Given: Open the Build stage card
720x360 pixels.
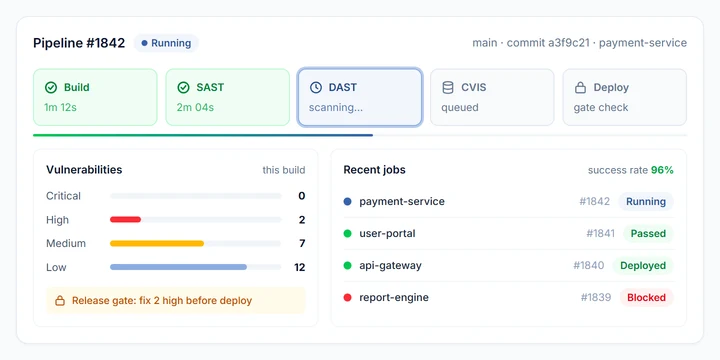Looking at the screenshot, I should click(x=95, y=97).
